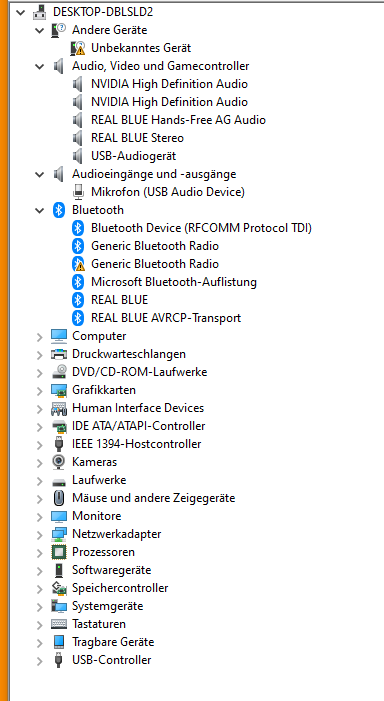Select Bluetooth Device (RFCOMM Protocol TDI)

(x=201, y=228)
